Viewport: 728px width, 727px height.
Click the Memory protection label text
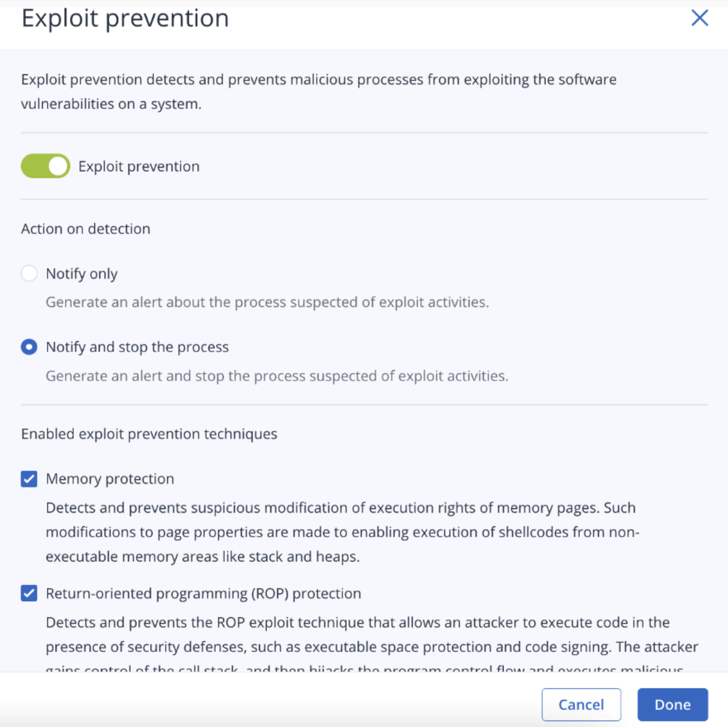pos(110,479)
